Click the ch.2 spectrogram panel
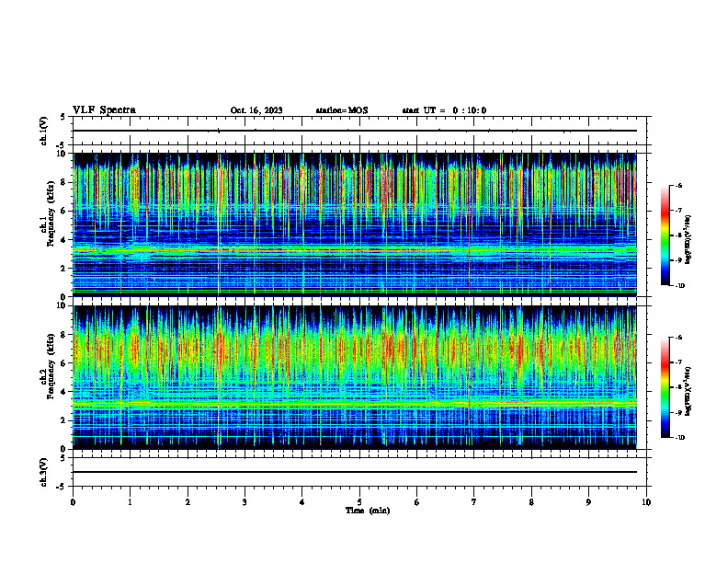The height and width of the screenshot is (563, 728). pos(354,377)
